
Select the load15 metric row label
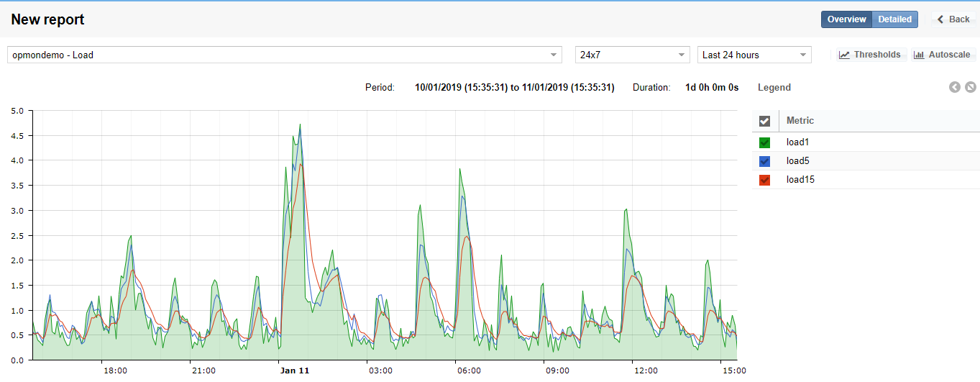[x=800, y=180]
